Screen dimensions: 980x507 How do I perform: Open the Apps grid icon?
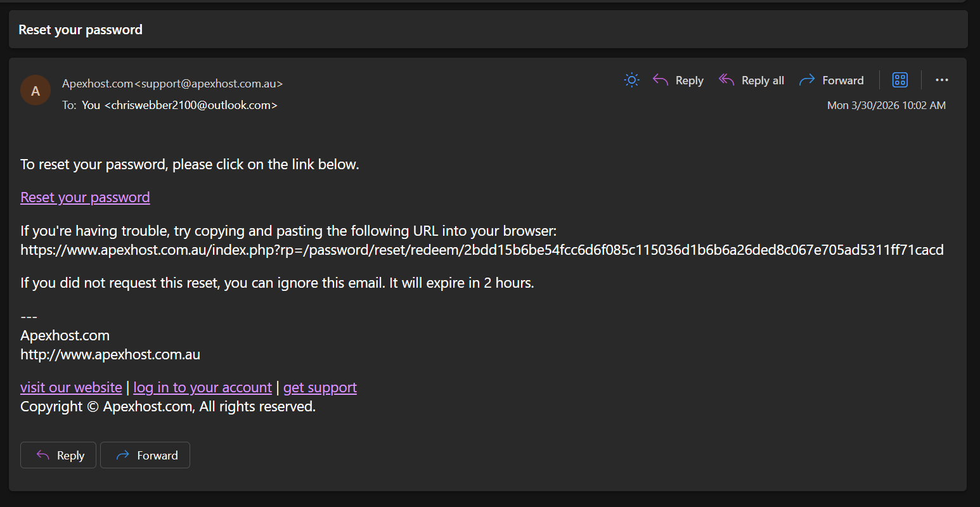click(899, 80)
